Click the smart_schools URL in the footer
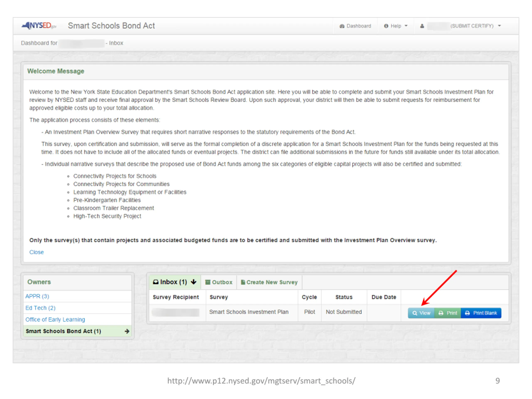This screenshot has width=532, height=399. click(x=261, y=381)
